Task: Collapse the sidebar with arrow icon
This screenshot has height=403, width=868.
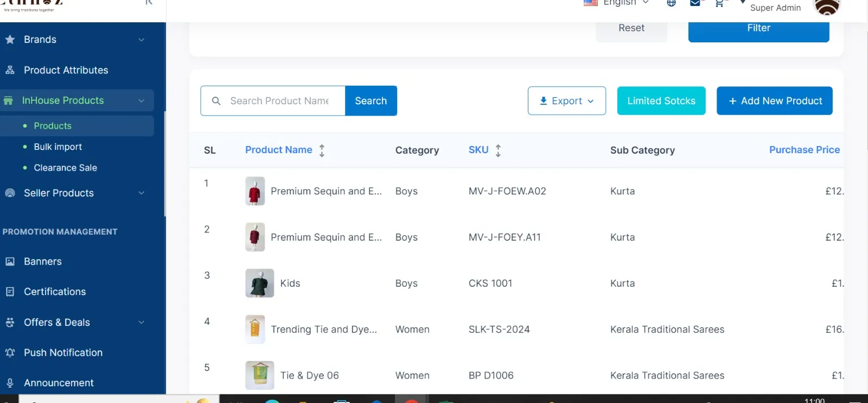Action: click(x=149, y=2)
